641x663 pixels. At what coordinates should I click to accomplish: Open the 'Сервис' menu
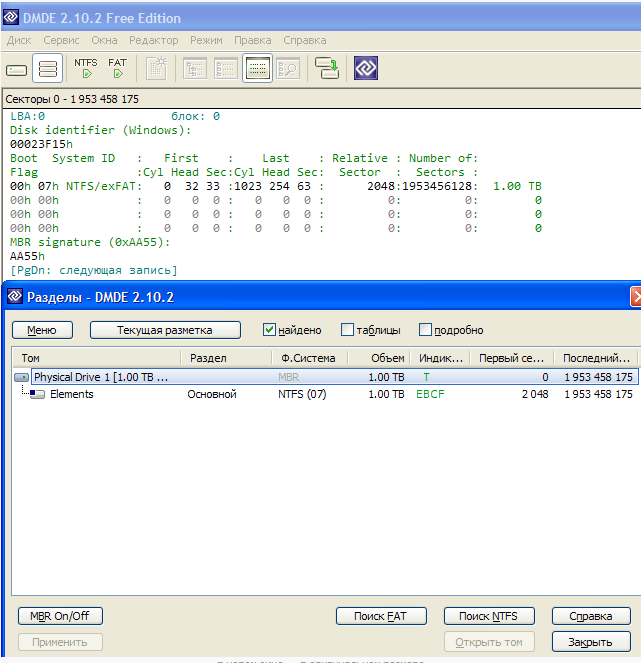pyautogui.click(x=61, y=40)
